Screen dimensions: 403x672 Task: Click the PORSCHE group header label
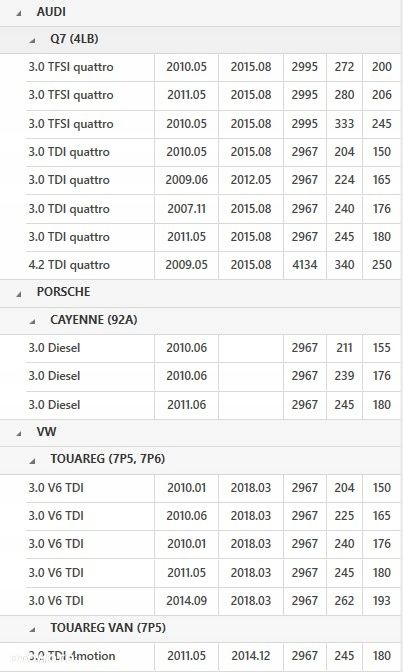click(x=63, y=292)
